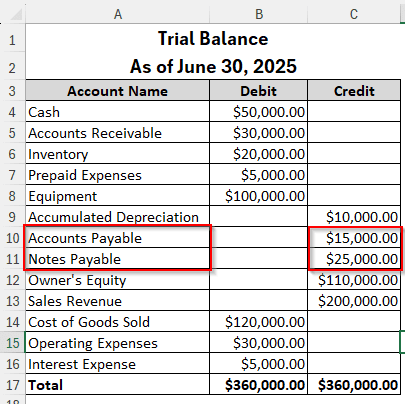Select row 4 header
Image resolution: width=405 pixels, height=404 pixels.
(x=13, y=112)
